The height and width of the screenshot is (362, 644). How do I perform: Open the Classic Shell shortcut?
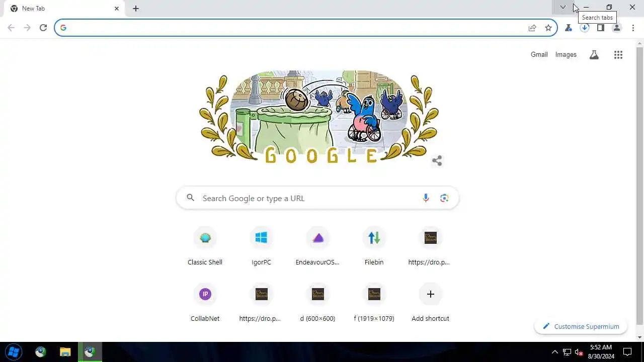point(205,247)
